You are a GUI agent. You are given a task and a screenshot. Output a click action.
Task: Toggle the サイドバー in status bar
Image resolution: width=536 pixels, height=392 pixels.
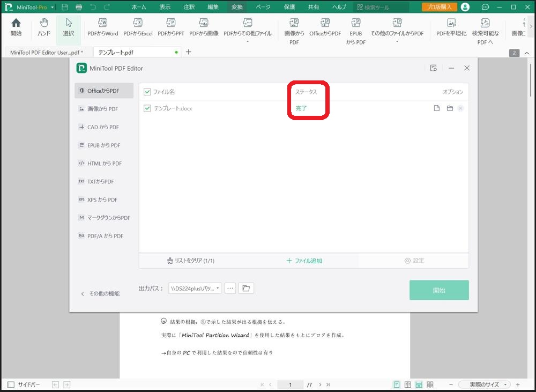[x=24, y=384]
